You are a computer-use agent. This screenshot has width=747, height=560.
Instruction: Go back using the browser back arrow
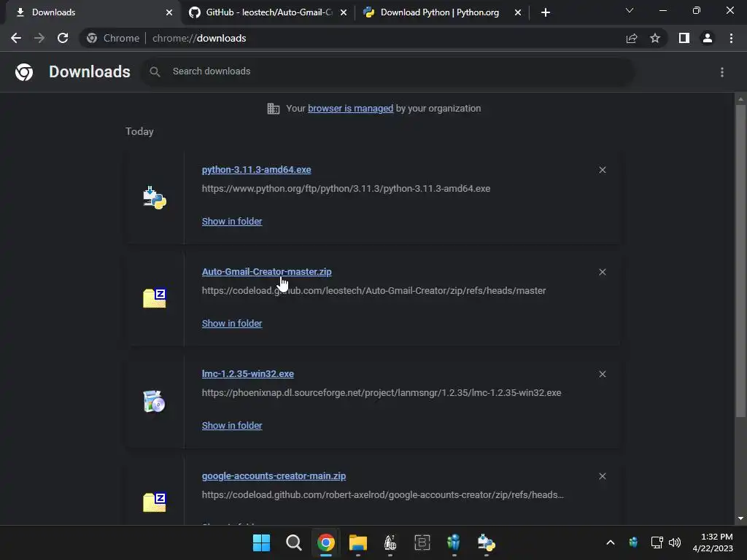pyautogui.click(x=16, y=38)
